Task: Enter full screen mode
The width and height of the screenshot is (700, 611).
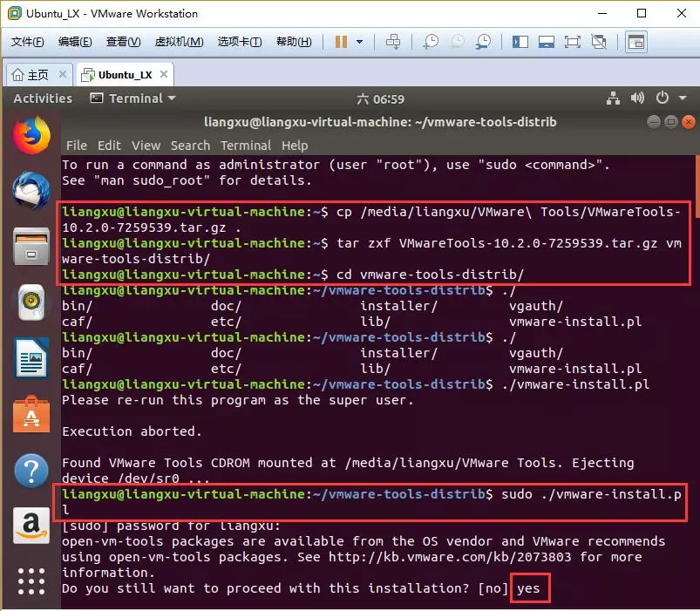Action: pyautogui.click(x=573, y=42)
